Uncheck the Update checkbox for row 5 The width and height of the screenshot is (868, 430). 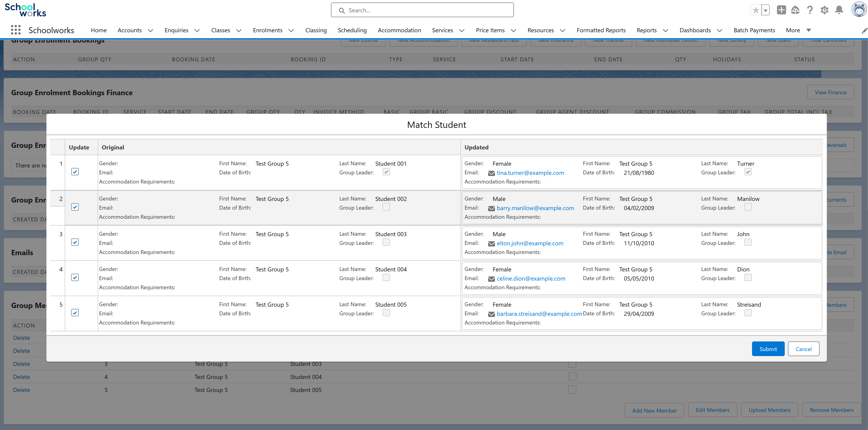coord(75,313)
